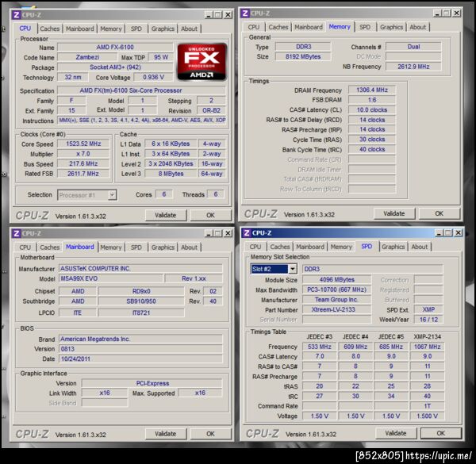The height and width of the screenshot is (464, 476).
Task: Open the Slot #2 memory slot dropdown
Action: tap(292, 269)
